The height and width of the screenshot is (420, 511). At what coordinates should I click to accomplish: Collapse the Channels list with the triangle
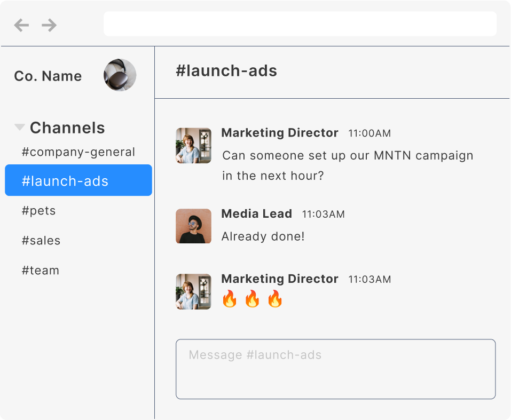tap(20, 128)
